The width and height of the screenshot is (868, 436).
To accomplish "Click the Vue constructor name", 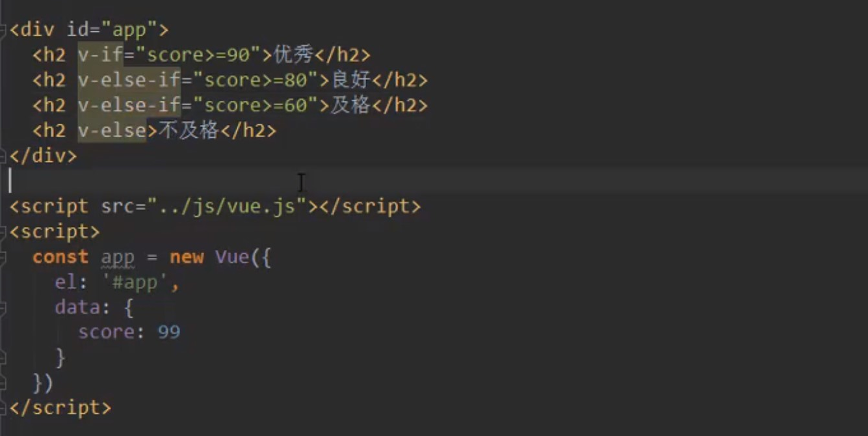I will click(x=231, y=257).
